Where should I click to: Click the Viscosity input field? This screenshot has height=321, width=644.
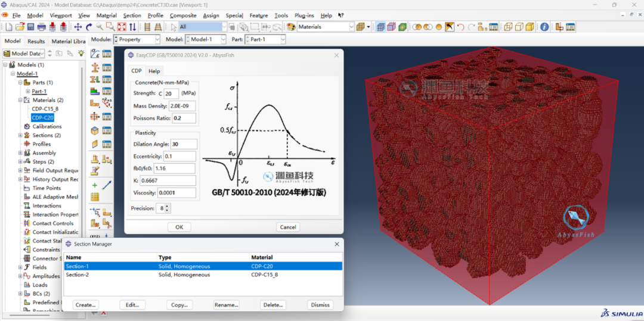[177, 193]
